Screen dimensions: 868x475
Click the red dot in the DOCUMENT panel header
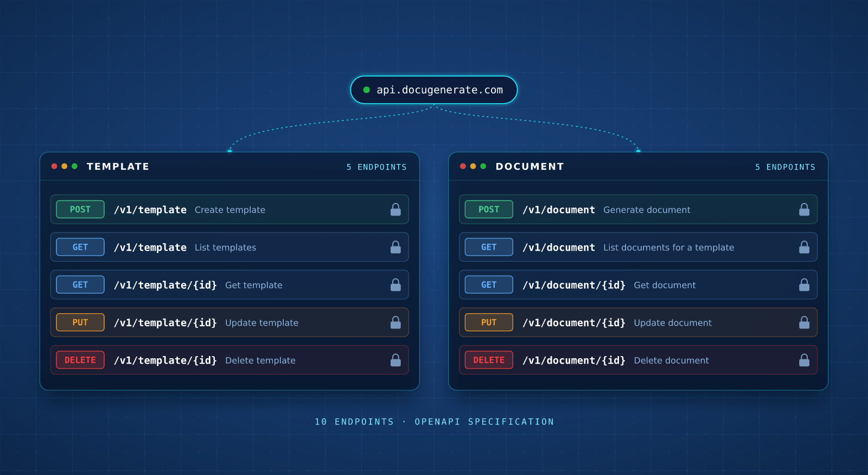tap(463, 166)
